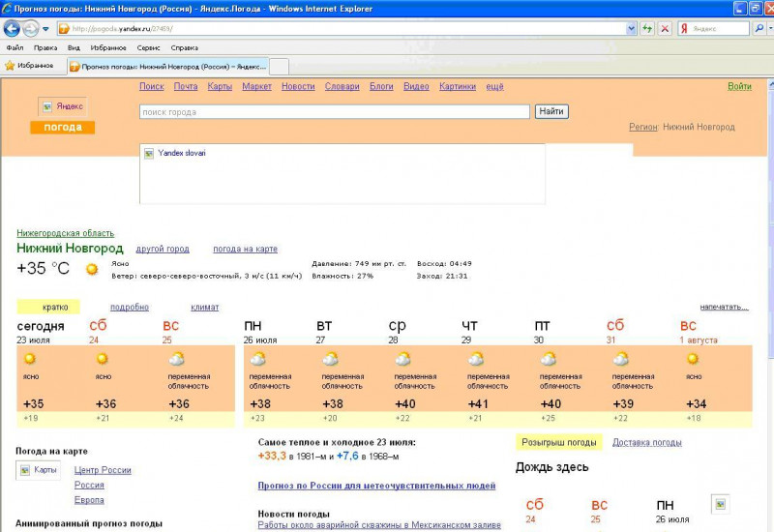
Task: Click the Доставка погоды link
Action: pyautogui.click(x=647, y=442)
